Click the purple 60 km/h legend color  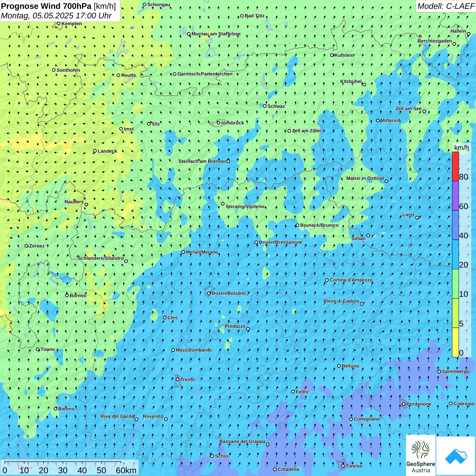point(455,196)
